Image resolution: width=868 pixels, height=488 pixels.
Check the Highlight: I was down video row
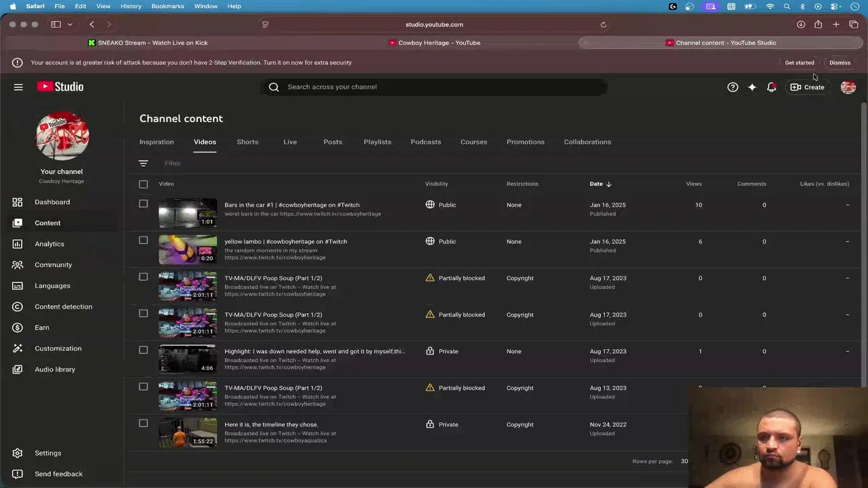[143, 350]
